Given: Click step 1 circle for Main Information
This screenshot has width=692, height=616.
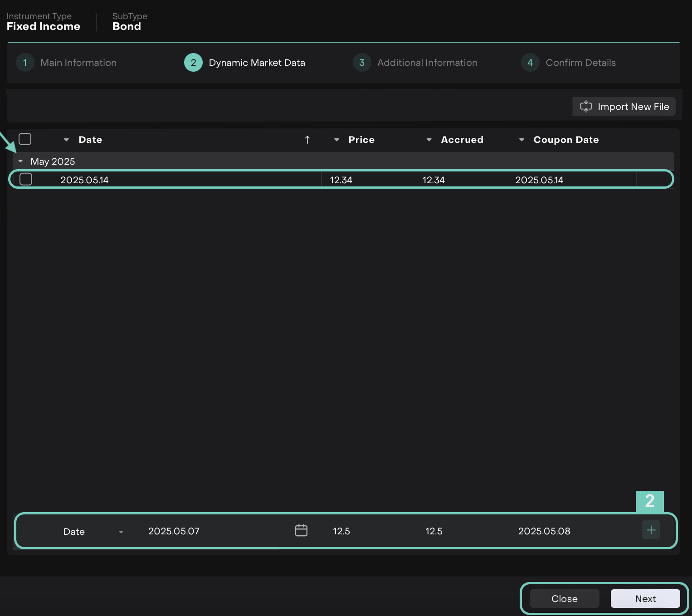Looking at the screenshot, I should click(25, 63).
